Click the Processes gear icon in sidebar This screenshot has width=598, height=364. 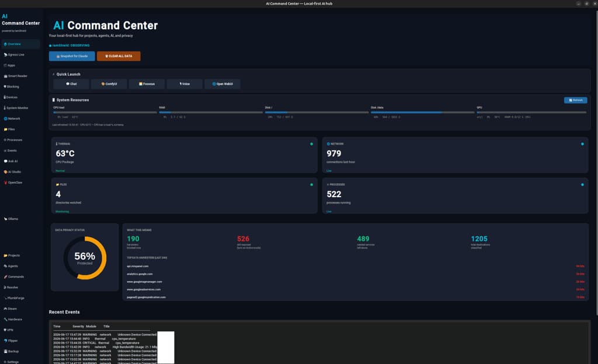(5, 140)
